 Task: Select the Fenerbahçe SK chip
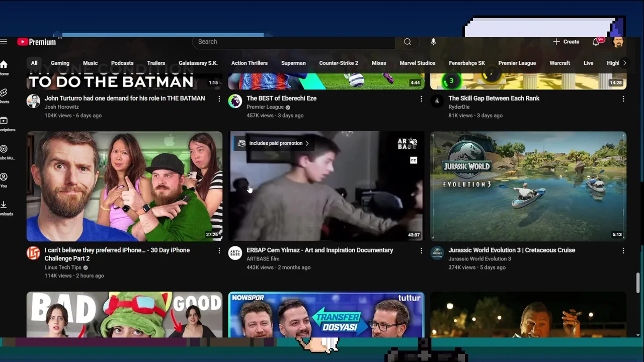pyautogui.click(x=467, y=63)
